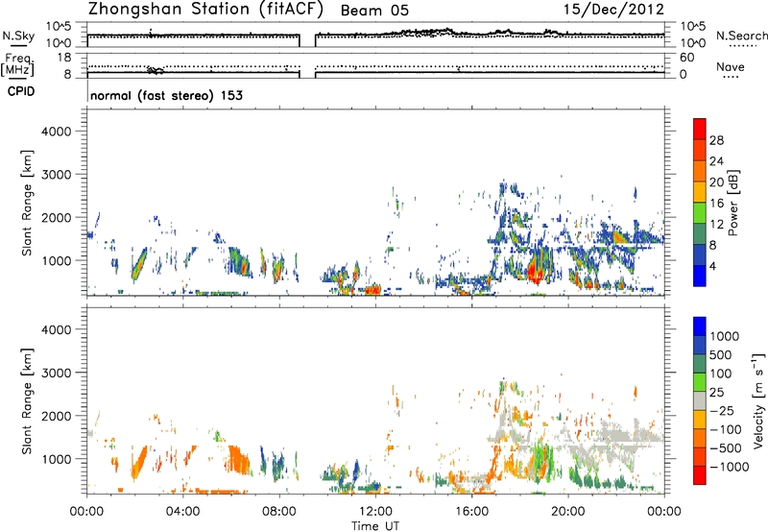The width and height of the screenshot is (768, 532).
Task: Click the 20 label on the Power colorbar
Action: [x=716, y=182]
